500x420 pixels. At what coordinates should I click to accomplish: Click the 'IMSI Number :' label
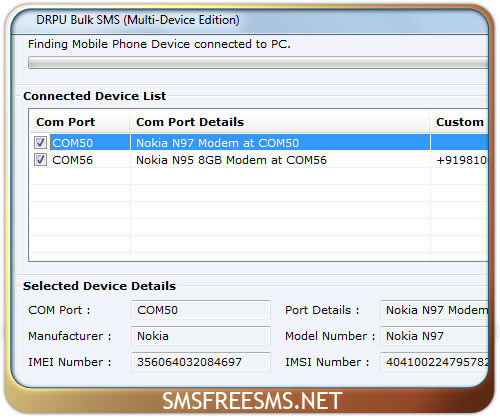[327, 362]
